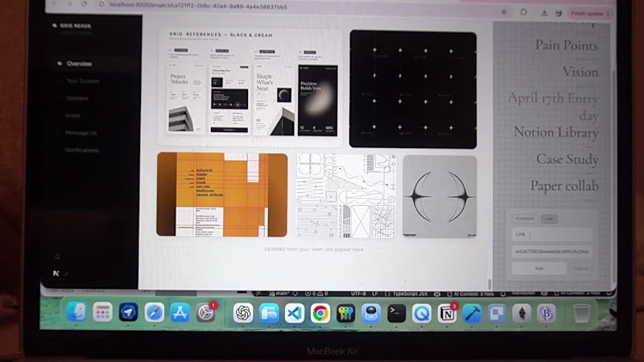Click the URL field with pasted hash

tap(551, 251)
